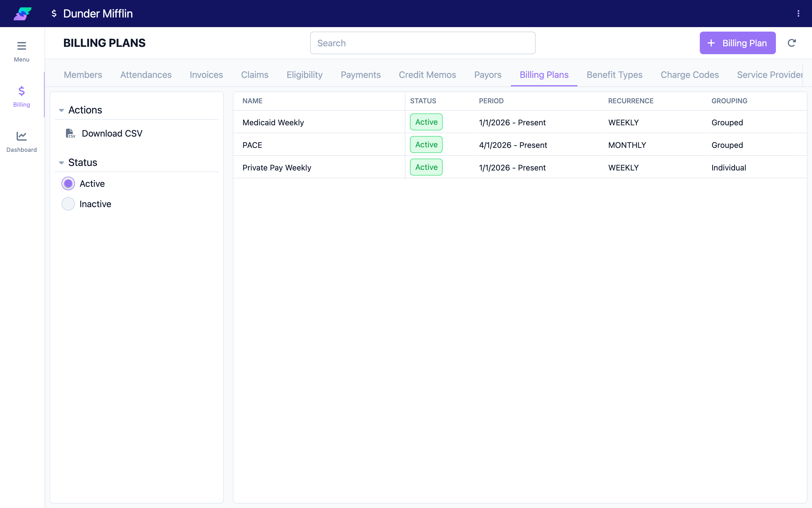Open the Eligibility tab
Viewport: 812px width, 508px height.
[x=304, y=75]
